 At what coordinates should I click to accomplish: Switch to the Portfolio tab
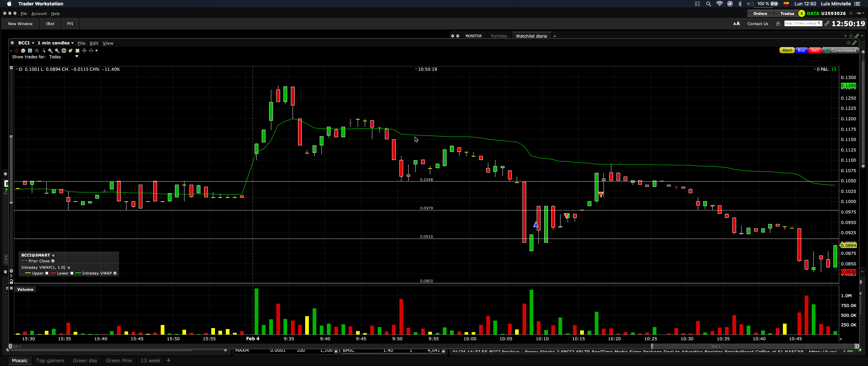pyautogui.click(x=499, y=36)
